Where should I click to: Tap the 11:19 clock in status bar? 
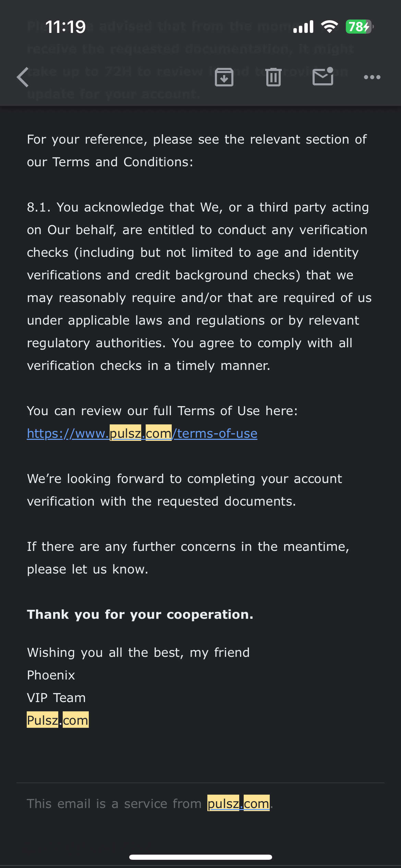pyautogui.click(x=65, y=27)
